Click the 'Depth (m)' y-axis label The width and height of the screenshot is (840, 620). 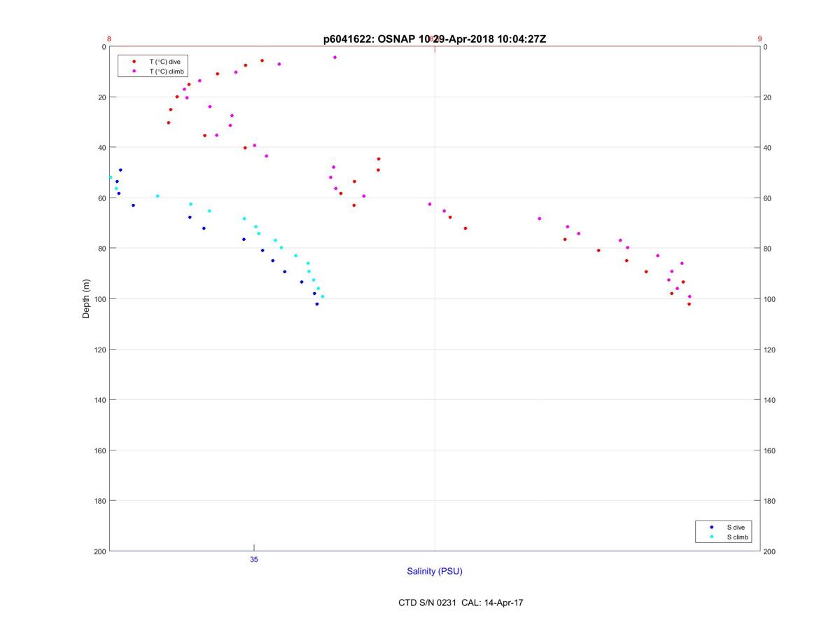tap(86, 299)
